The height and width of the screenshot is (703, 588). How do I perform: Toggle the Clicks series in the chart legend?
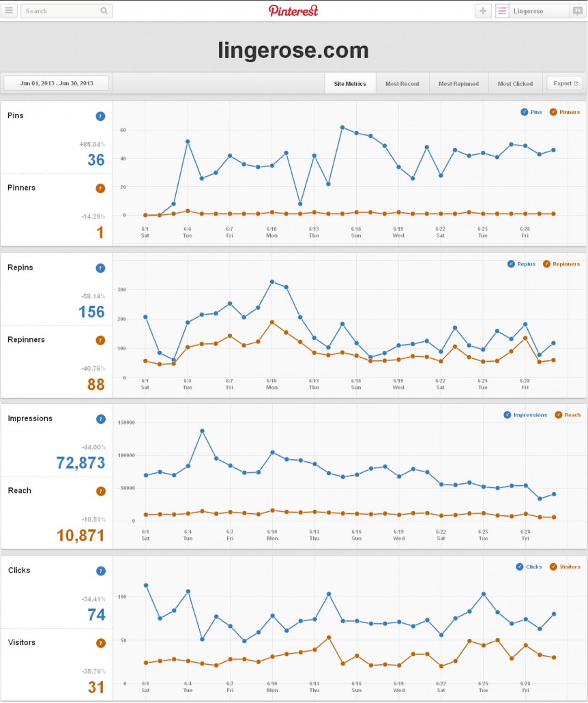click(x=529, y=566)
